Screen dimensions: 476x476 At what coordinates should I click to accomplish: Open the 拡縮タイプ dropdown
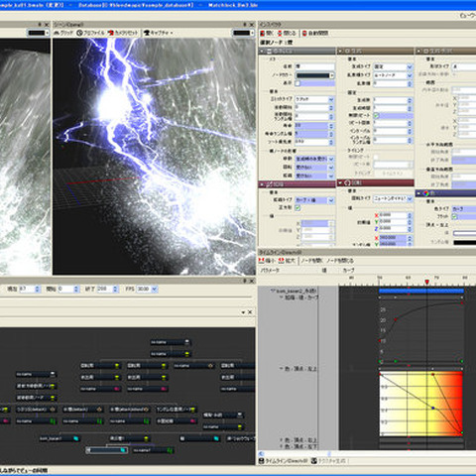point(331,200)
